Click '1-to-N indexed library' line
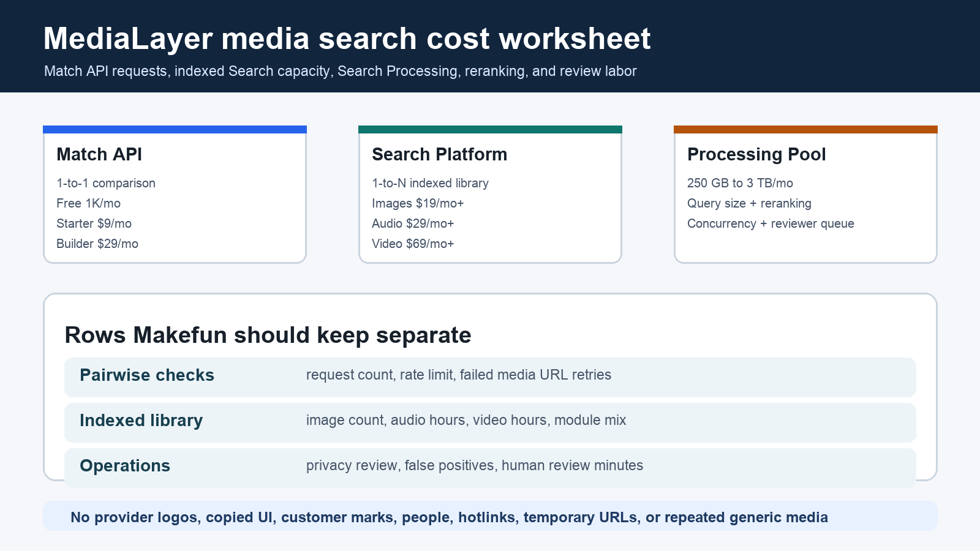This screenshot has width=980, height=551. (430, 183)
